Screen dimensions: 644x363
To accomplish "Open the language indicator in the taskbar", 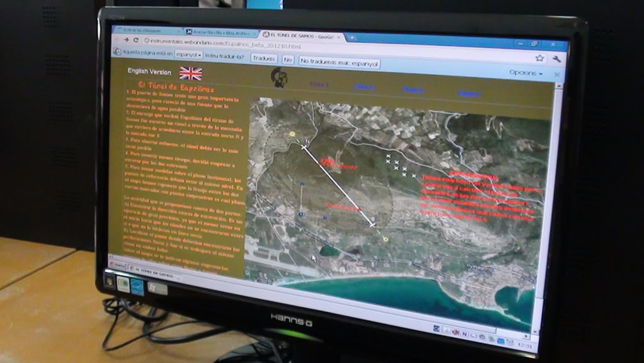I will click(x=437, y=328).
